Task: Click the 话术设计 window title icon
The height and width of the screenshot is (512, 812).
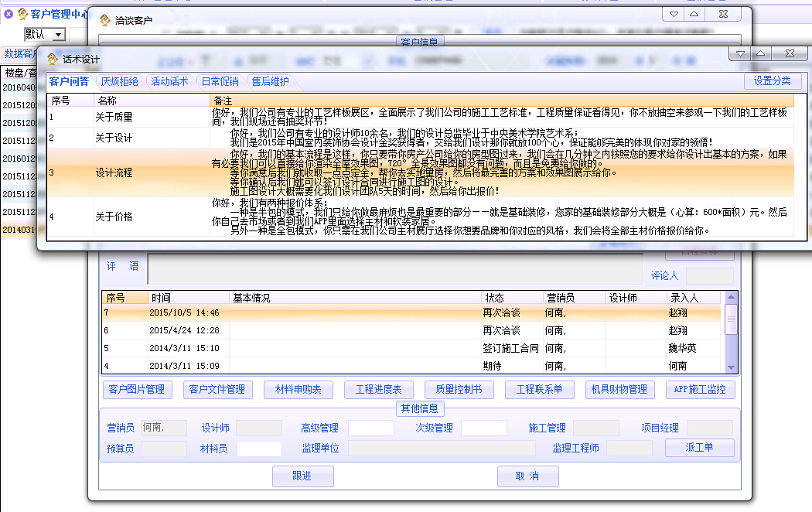Action: coord(53,59)
